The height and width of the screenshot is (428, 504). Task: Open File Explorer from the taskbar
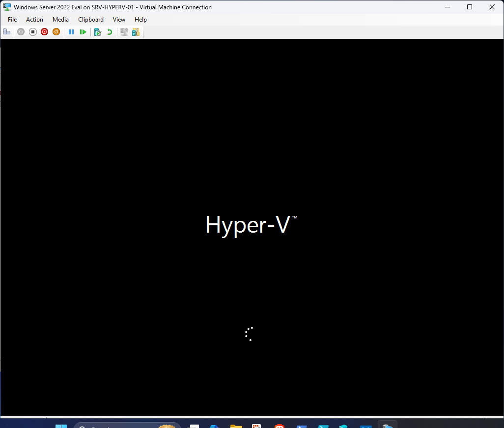pyautogui.click(x=236, y=425)
